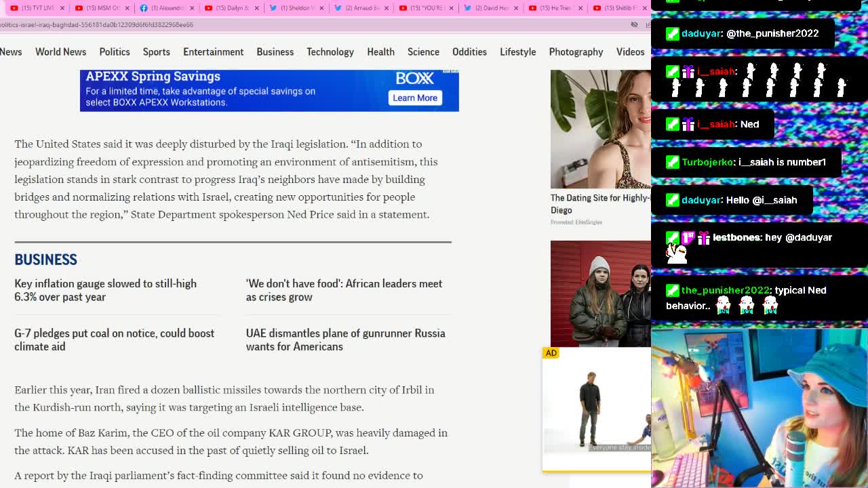
Task: Click the AD label badge on video
Action: 551,353
